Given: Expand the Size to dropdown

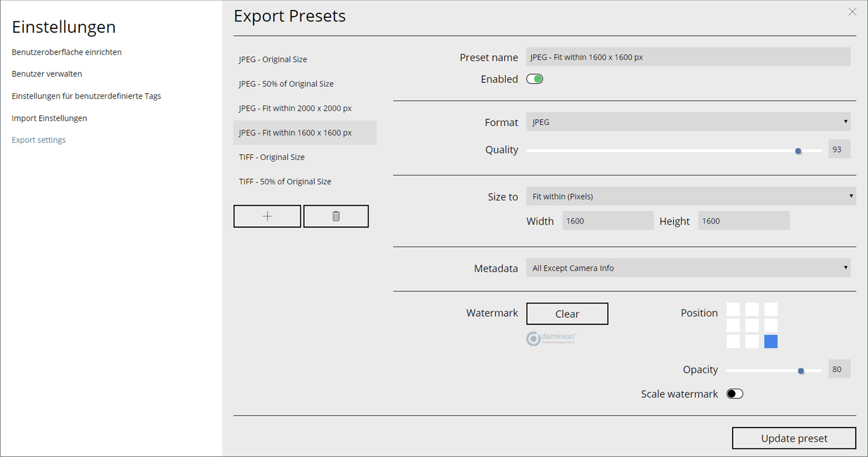Looking at the screenshot, I should point(691,196).
